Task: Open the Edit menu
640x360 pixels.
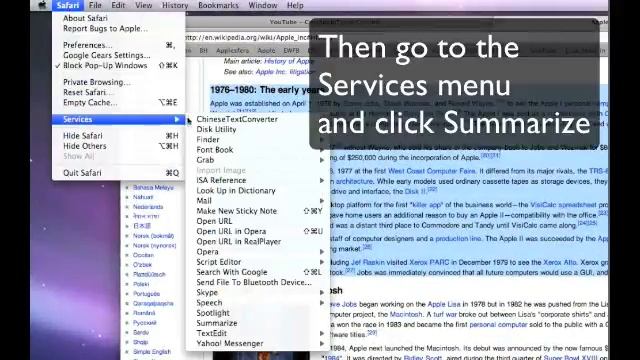Action: [118, 5]
